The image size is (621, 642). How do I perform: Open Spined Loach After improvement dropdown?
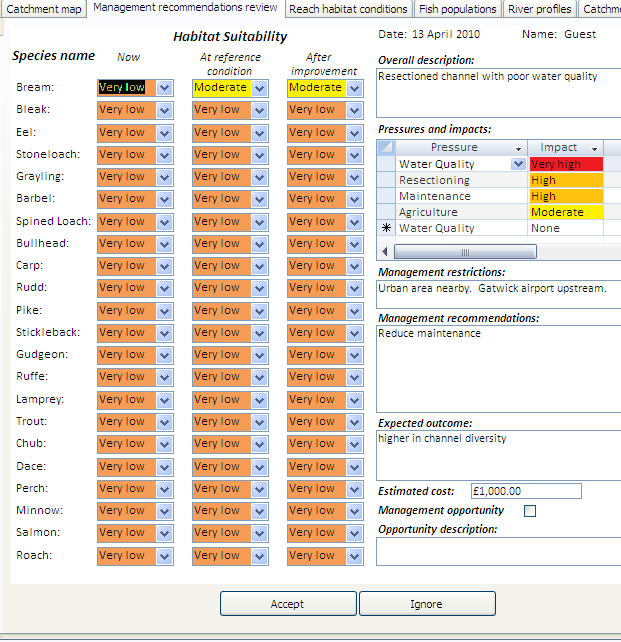pyautogui.click(x=355, y=222)
